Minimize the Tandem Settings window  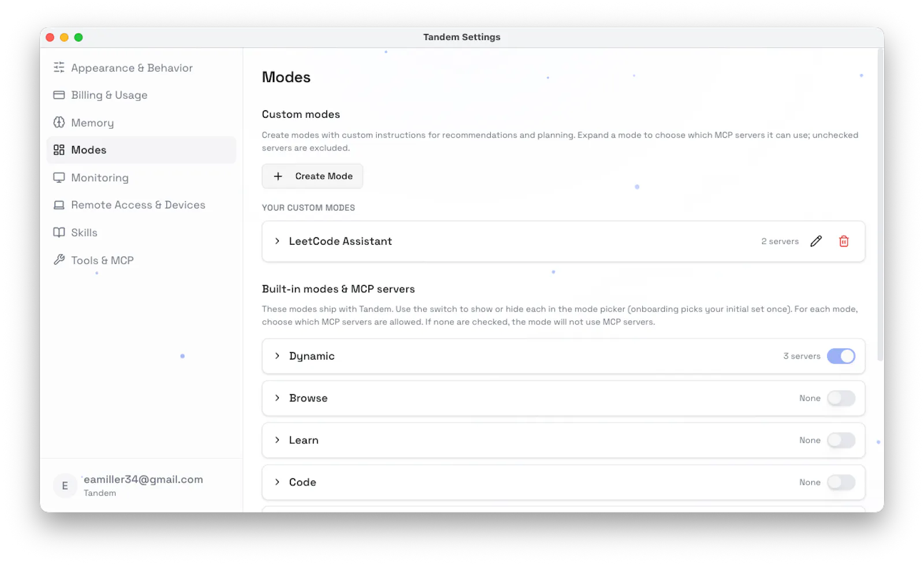pyautogui.click(x=64, y=38)
